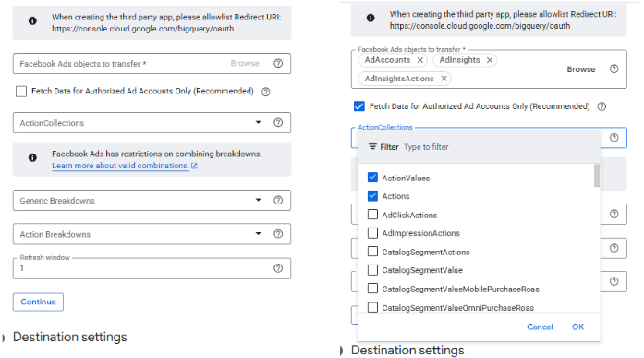Open external link icon after Learn more
This screenshot has width=644, height=358.
tap(194, 166)
